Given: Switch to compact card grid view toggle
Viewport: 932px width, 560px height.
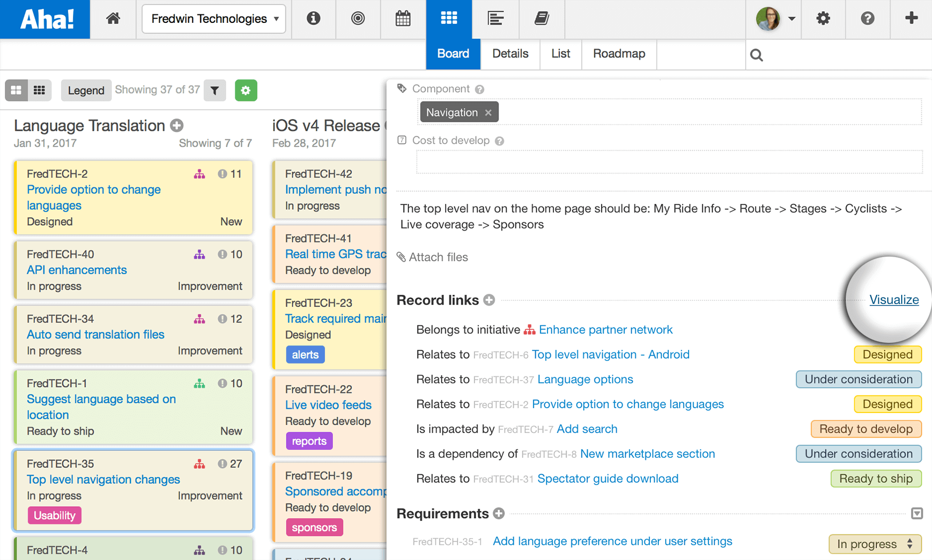Looking at the screenshot, I should (39, 90).
